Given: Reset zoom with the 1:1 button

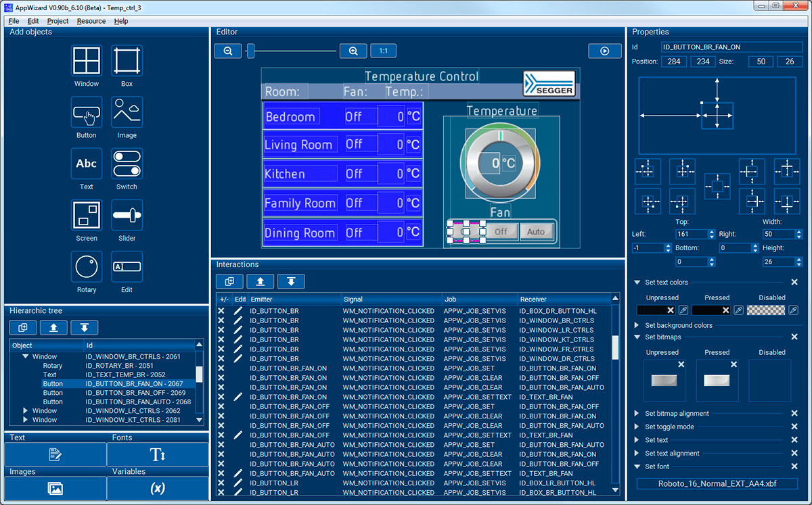Looking at the screenshot, I should (x=383, y=51).
